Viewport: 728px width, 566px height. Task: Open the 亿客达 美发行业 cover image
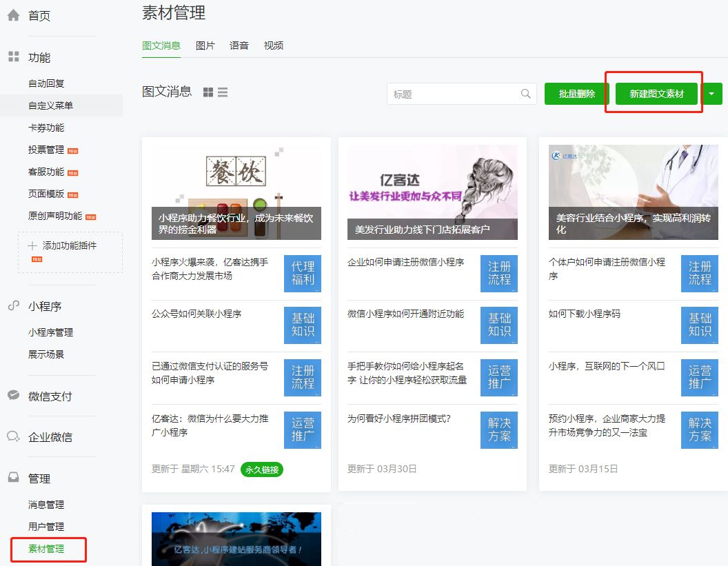pyautogui.click(x=432, y=192)
